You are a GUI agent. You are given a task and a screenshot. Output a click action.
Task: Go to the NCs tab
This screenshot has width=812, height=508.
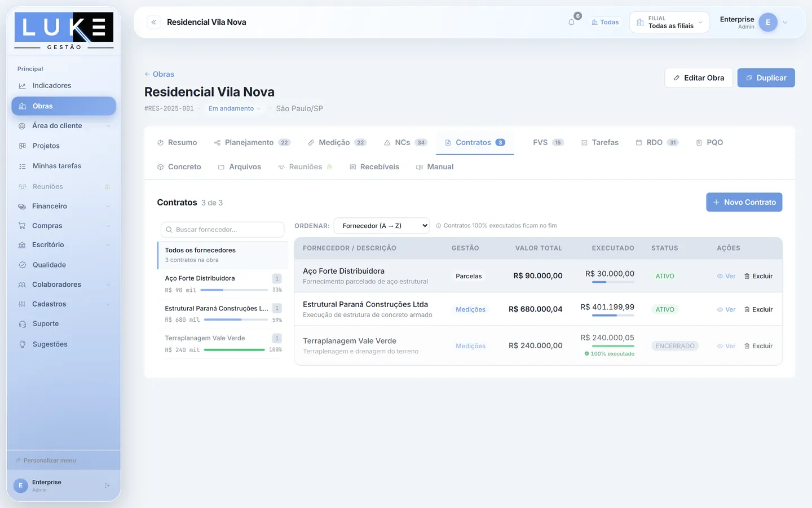tap(405, 142)
